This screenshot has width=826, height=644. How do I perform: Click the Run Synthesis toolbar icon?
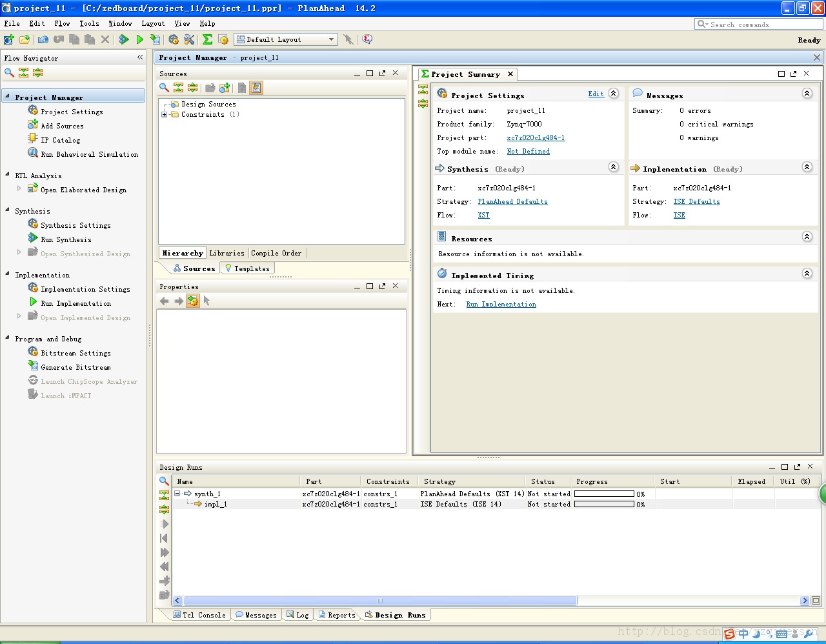point(124,39)
